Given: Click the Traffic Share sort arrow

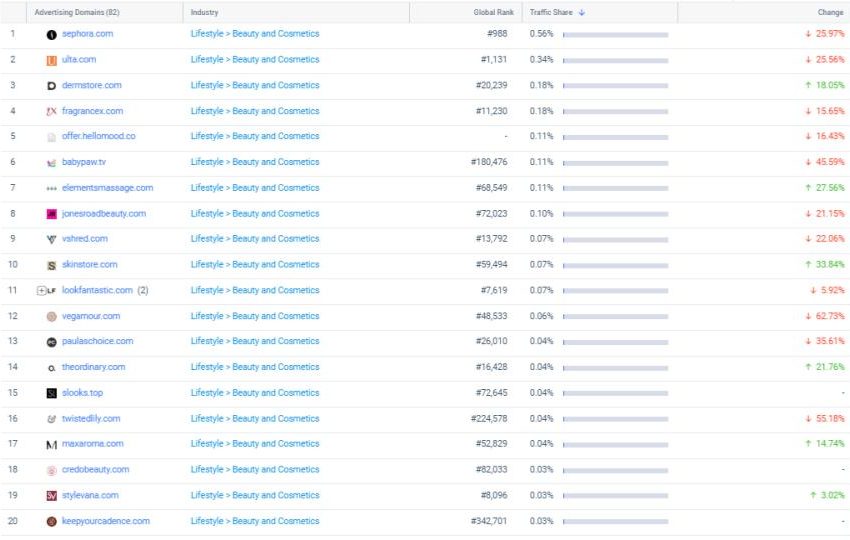Looking at the screenshot, I should click(582, 12).
